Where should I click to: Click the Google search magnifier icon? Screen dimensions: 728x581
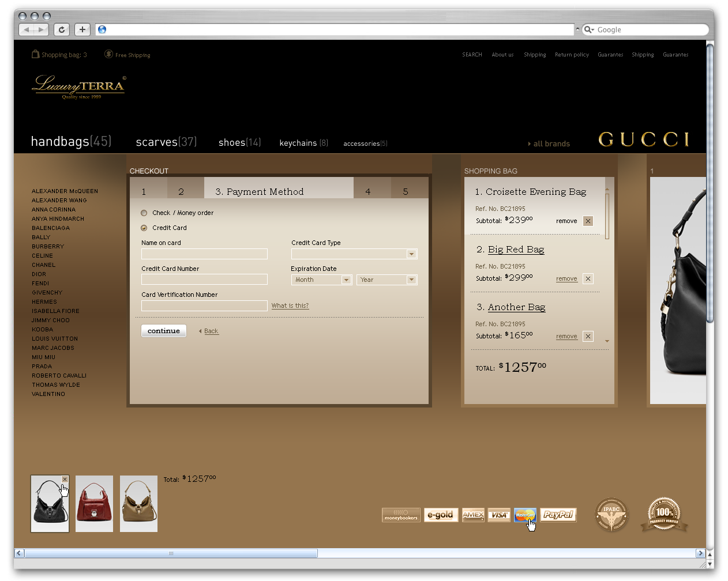tap(588, 29)
